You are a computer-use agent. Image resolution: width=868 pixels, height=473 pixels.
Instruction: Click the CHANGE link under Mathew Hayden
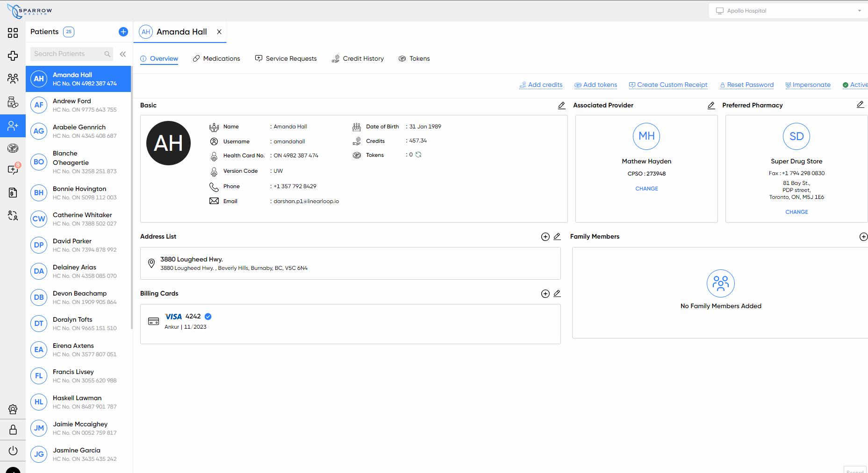(646, 189)
